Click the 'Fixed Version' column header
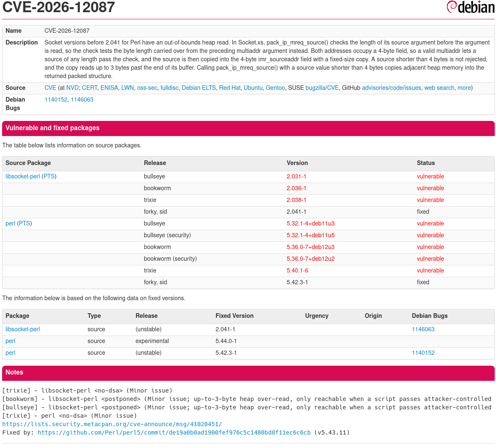This screenshot has height=448, width=496. coord(235,316)
